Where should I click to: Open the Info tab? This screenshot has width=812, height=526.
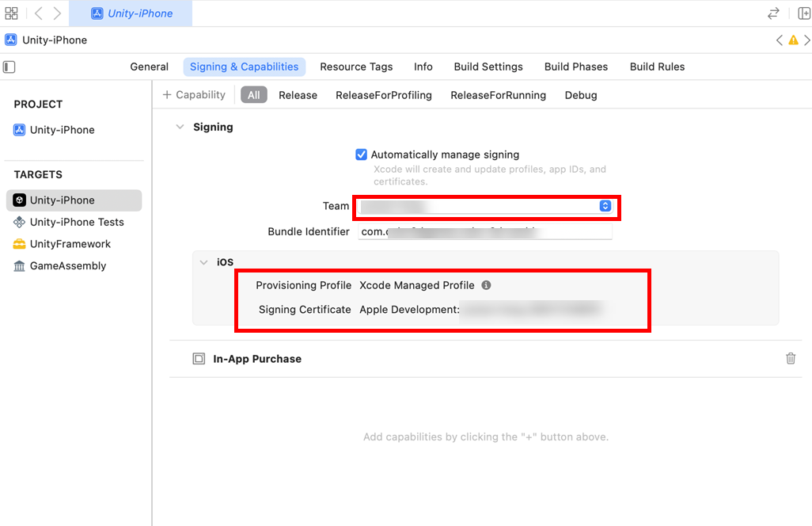[x=423, y=67]
